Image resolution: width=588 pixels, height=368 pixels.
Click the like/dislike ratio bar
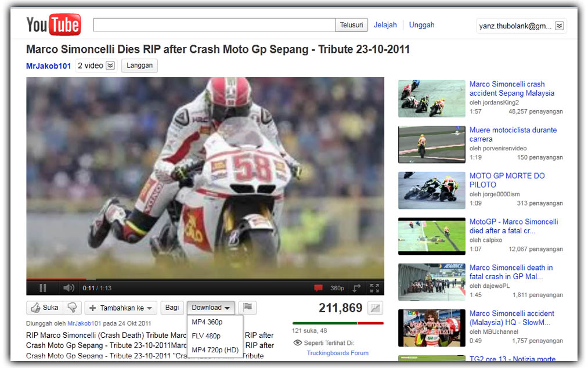(x=338, y=323)
